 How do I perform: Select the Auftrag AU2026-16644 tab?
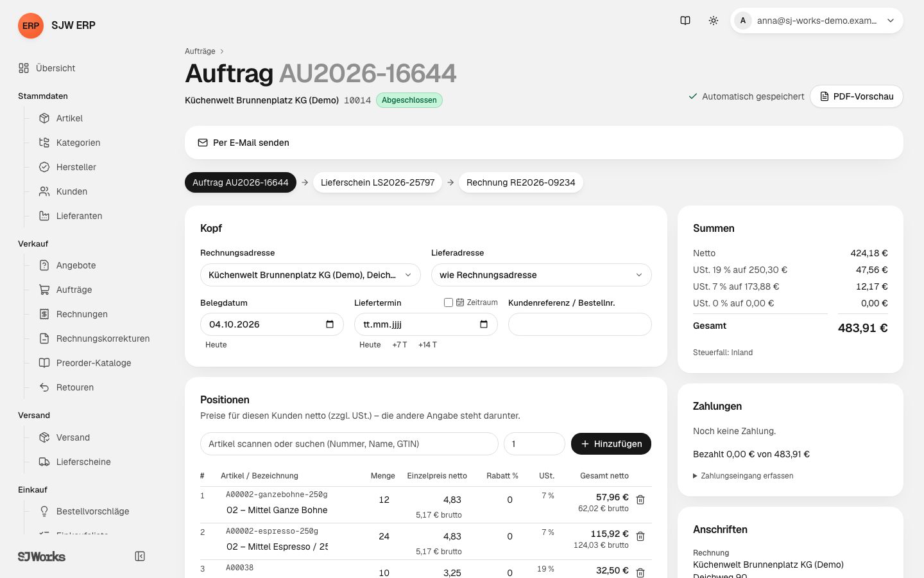click(241, 182)
